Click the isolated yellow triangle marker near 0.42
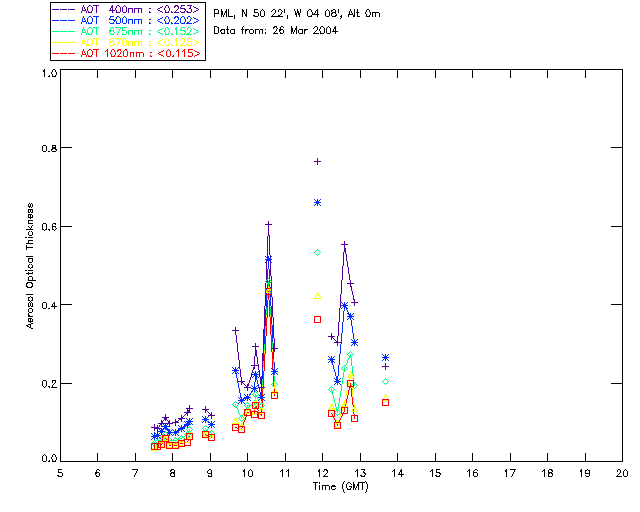This screenshot has width=640, height=512. 318,296
